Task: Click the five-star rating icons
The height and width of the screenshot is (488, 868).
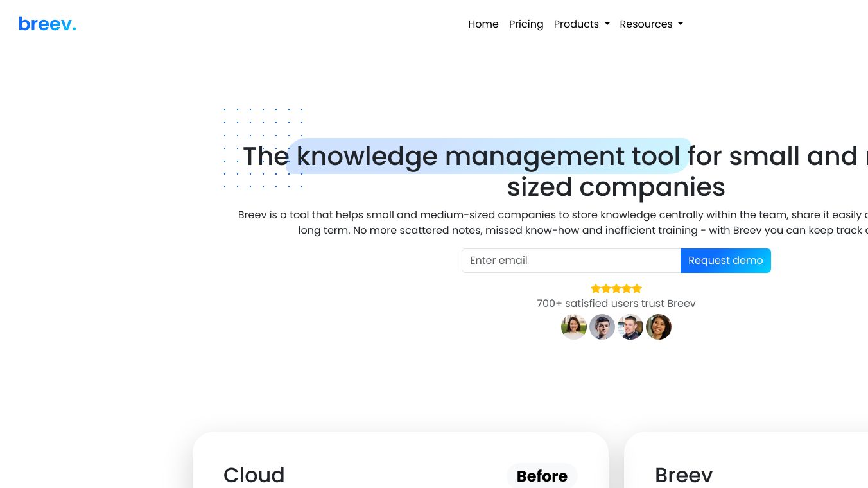Action: click(616, 289)
